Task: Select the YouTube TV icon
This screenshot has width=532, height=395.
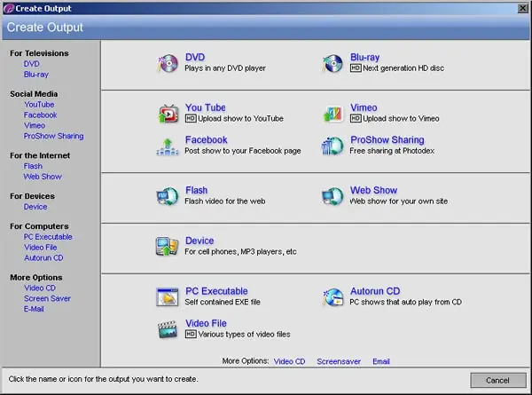Action: (x=168, y=114)
